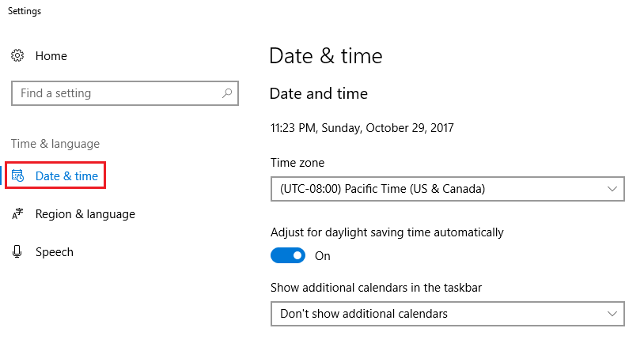Click the Time zone dropdown chevron

612,189
